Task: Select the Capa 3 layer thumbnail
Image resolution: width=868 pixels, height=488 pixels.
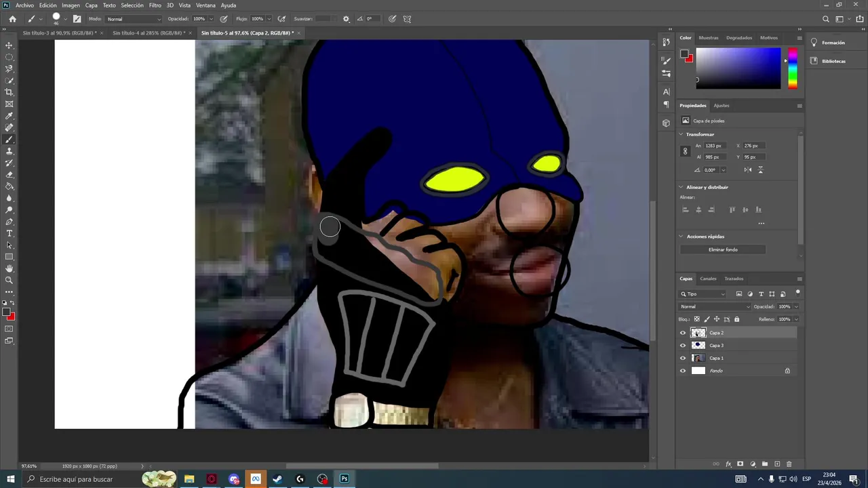Action: pos(698,346)
